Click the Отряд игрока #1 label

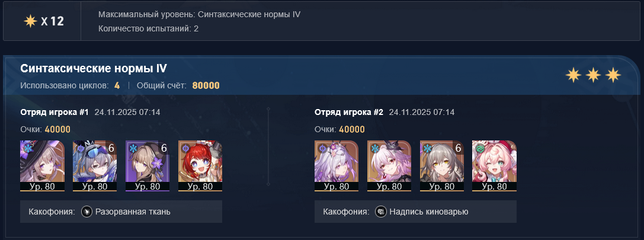pyautogui.click(x=55, y=112)
